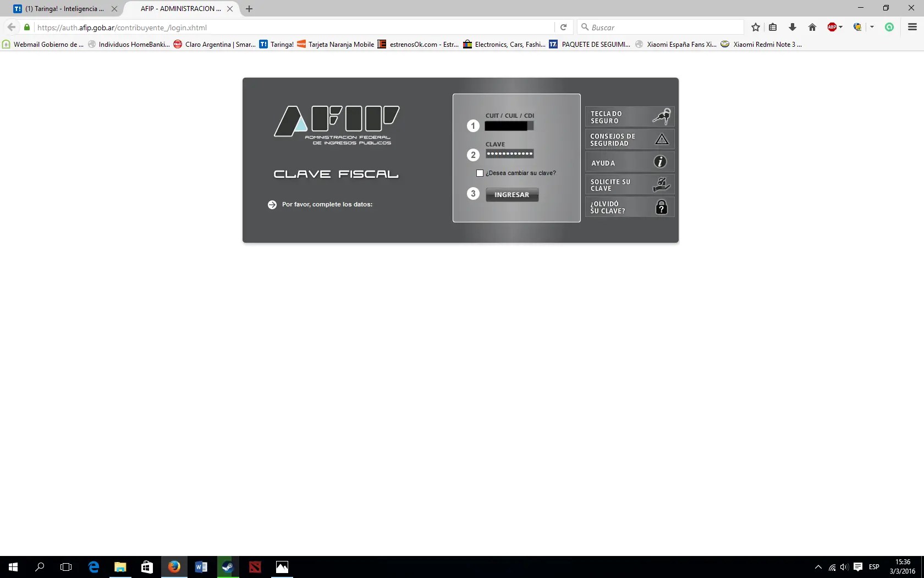Open Paquete de Seguimiento bookmark
924x578 pixels.
tap(590, 45)
